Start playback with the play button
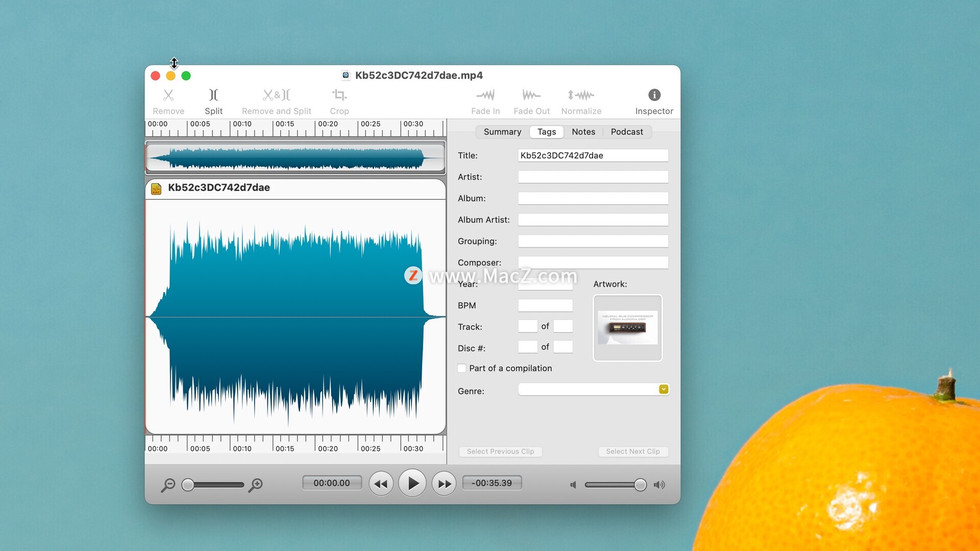 coord(412,483)
